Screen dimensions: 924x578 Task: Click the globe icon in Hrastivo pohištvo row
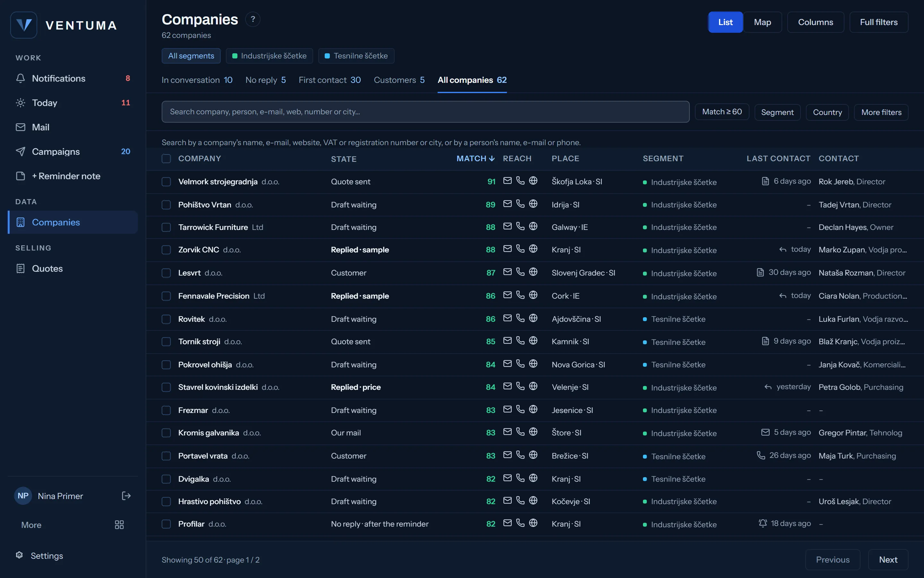[533, 500]
